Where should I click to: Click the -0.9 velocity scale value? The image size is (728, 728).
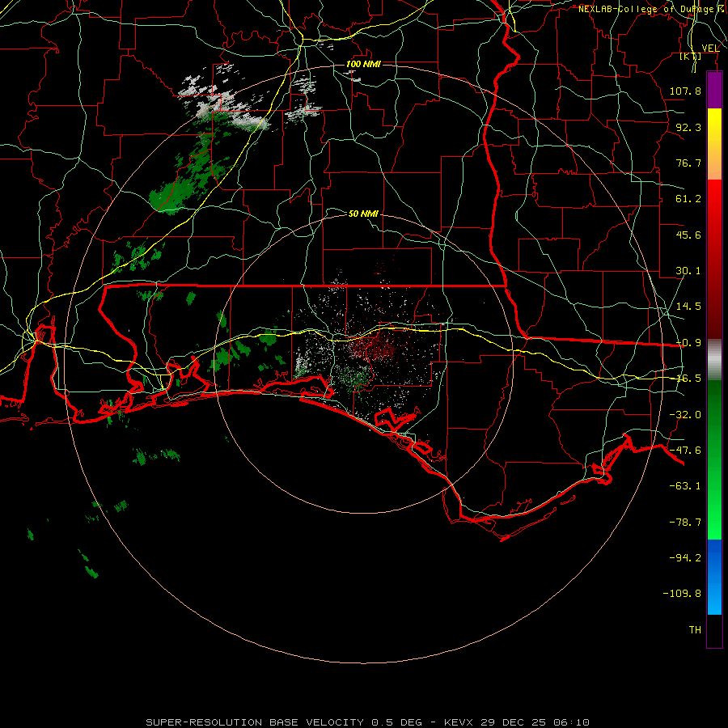click(x=688, y=343)
